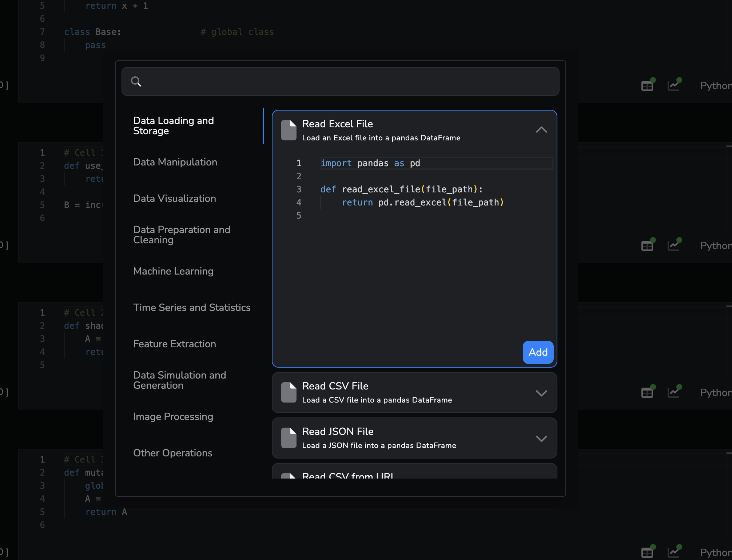The height and width of the screenshot is (560, 732).
Task: Click the search magnifier icon in snippet dialog
Action: click(x=136, y=81)
